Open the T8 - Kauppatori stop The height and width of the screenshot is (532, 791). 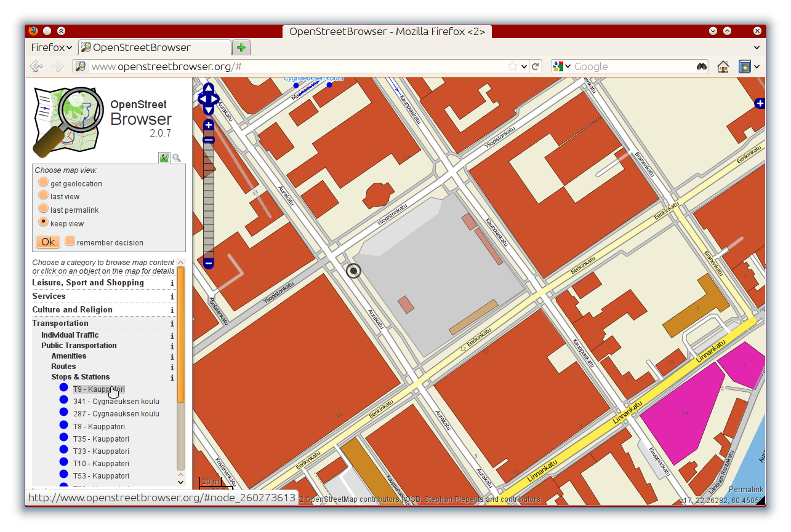coord(98,426)
